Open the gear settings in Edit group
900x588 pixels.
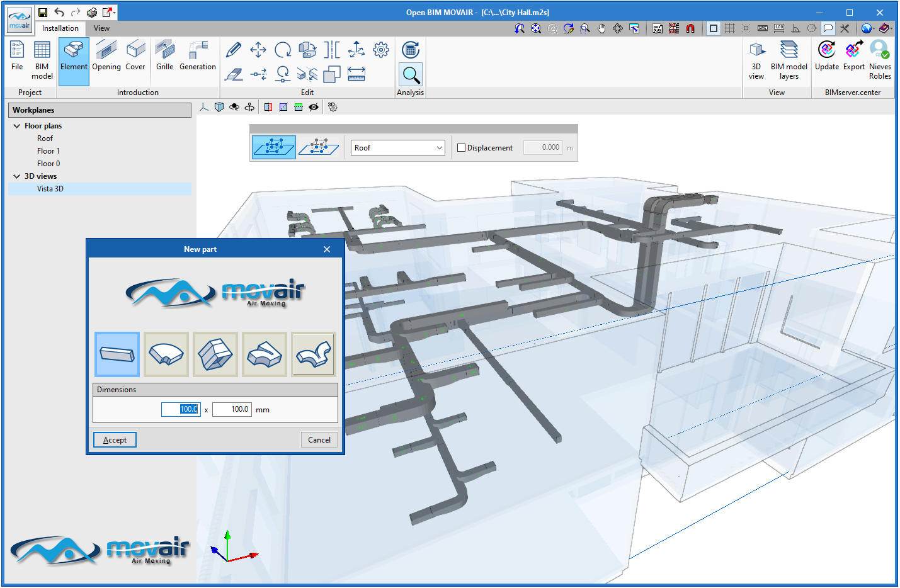tap(381, 50)
